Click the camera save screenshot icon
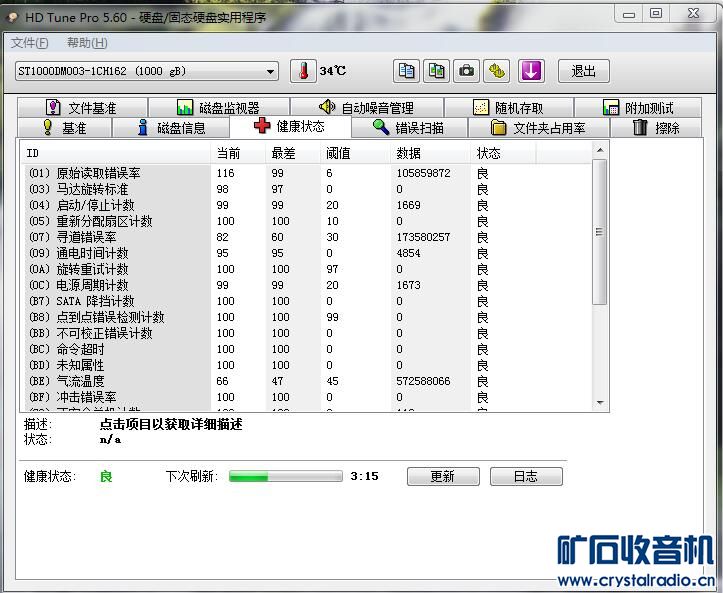Viewport: 723px width, 593px height. 466,71
